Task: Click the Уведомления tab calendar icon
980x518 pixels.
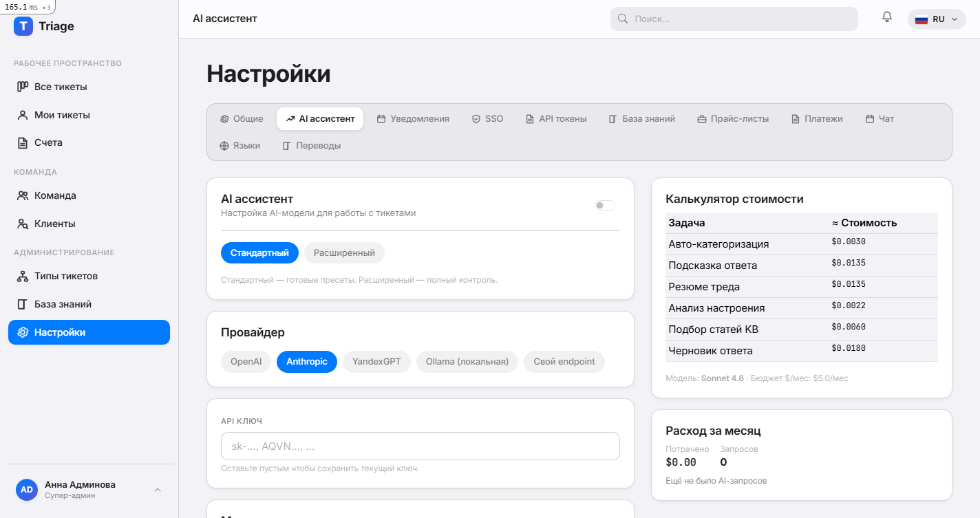Action: pyautogui.click(x=381, y=119)
